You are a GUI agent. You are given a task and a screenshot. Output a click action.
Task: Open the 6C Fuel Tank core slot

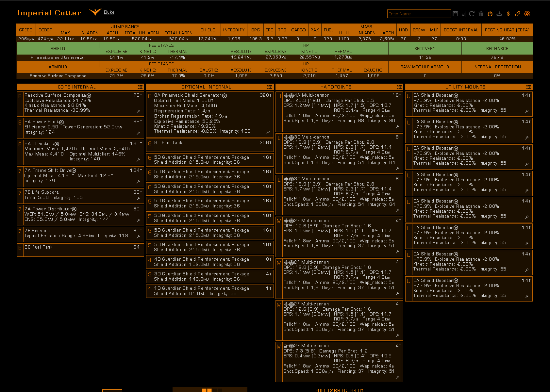pyautogui.click(x=80, y=250)
